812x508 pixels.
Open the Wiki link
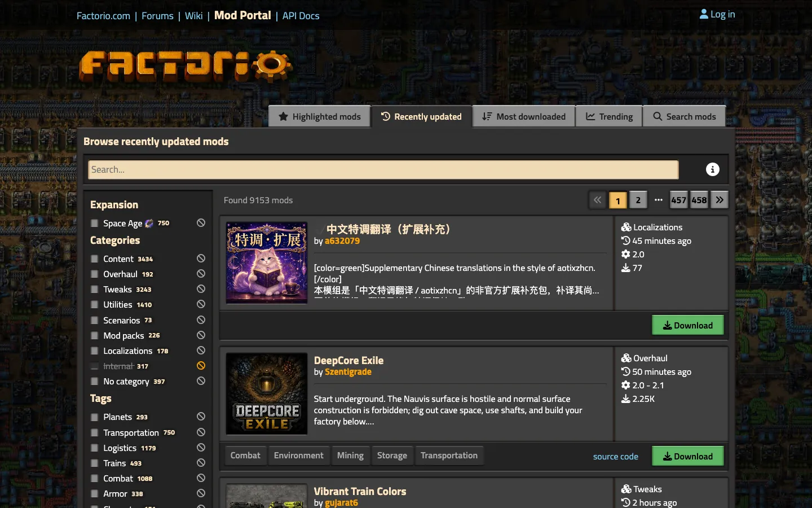(193, 16)
